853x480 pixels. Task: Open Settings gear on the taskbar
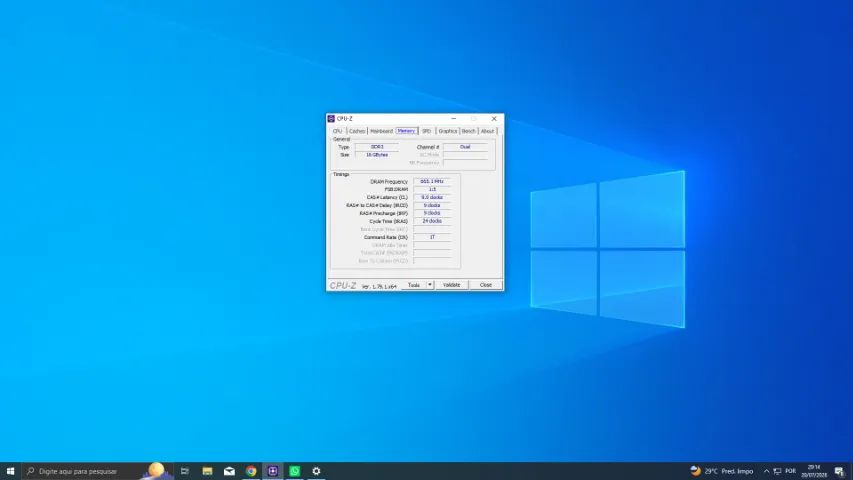pos(316,471)
